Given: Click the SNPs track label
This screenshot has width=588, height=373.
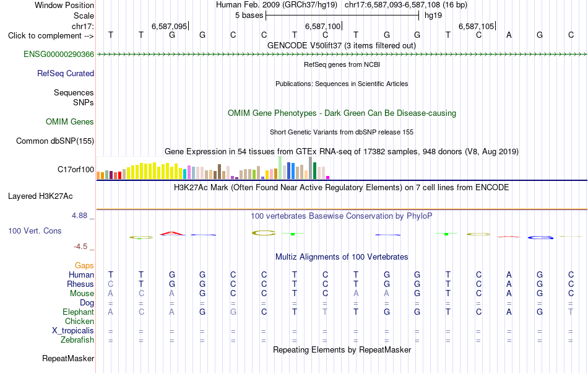Looking at the screenshot, I should [x=84, y=102].
